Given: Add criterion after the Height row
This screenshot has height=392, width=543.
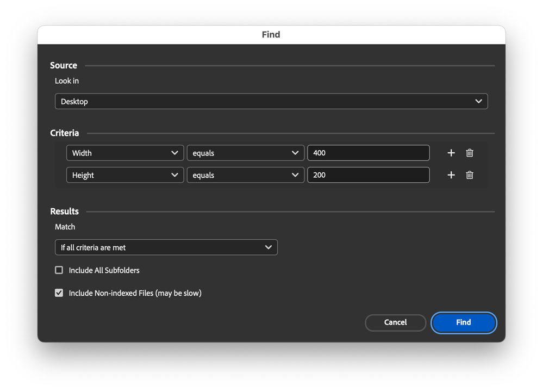Looking at the screenshot, I should 451,175.
